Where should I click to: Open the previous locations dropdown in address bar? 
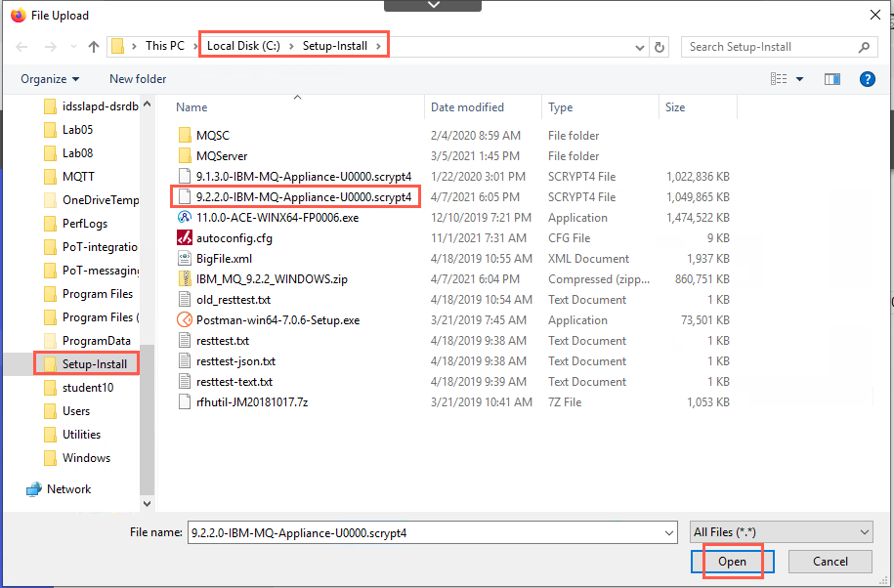(x=640, y=47)
